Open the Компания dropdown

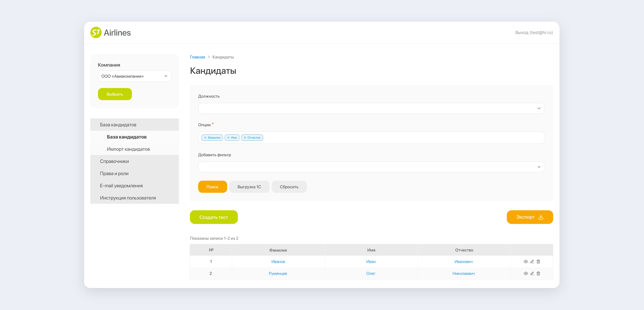click(135, 76)
